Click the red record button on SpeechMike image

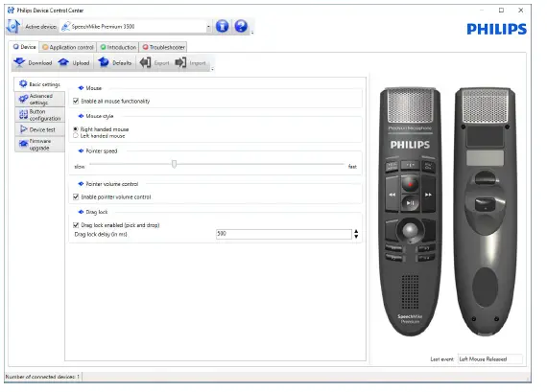410,184
